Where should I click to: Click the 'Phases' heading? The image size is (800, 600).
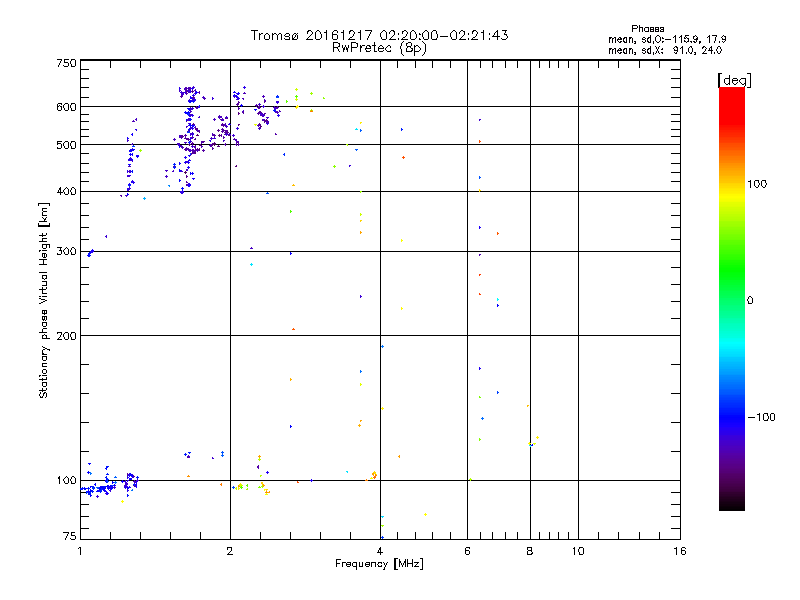coord(647,29)
